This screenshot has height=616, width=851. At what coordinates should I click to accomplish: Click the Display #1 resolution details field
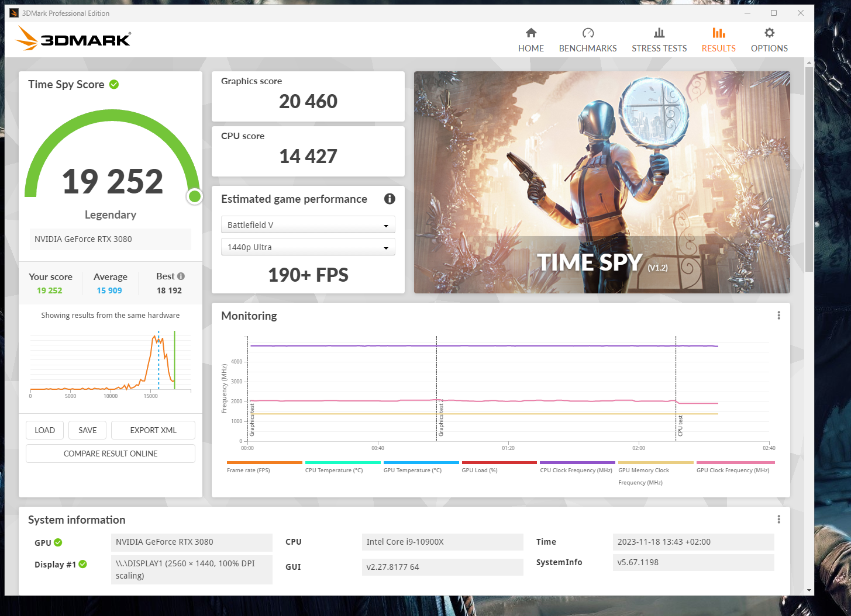[x=192, y=570]
